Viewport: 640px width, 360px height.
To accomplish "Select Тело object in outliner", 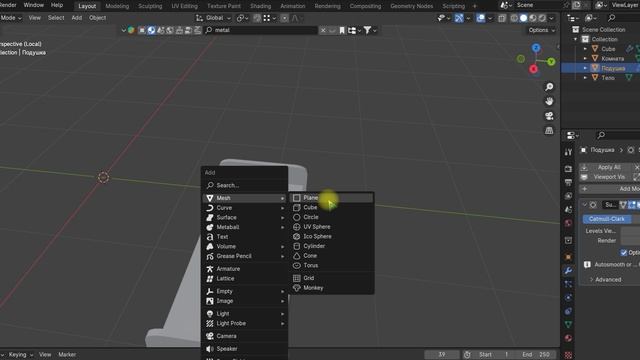I will [608, 78].
